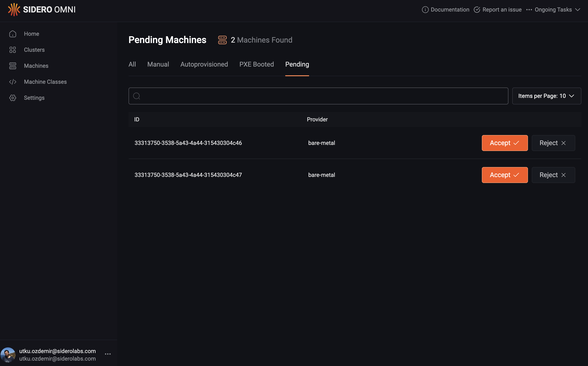
Task: Reject machine ending in c46
Action: [x=553, y=143]
